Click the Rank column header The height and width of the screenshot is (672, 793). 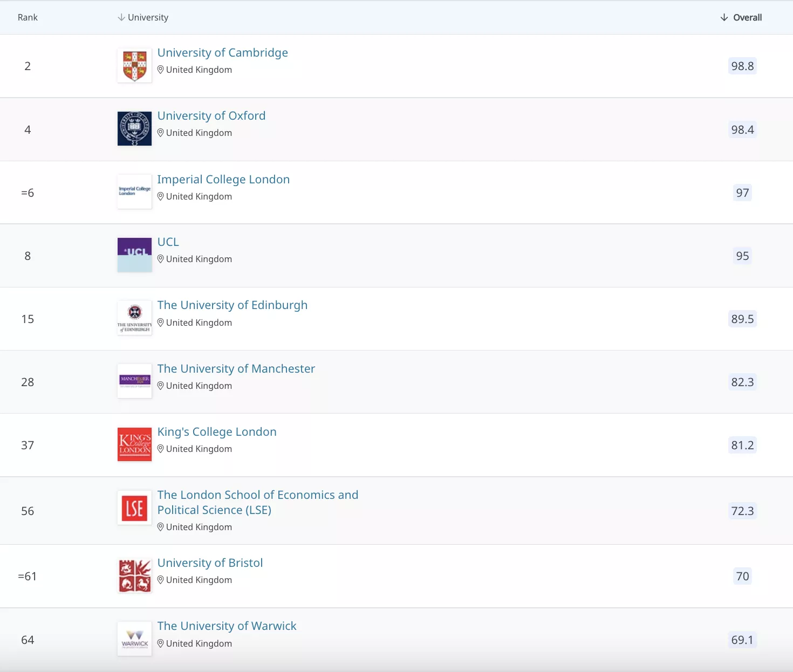(28, 17)
